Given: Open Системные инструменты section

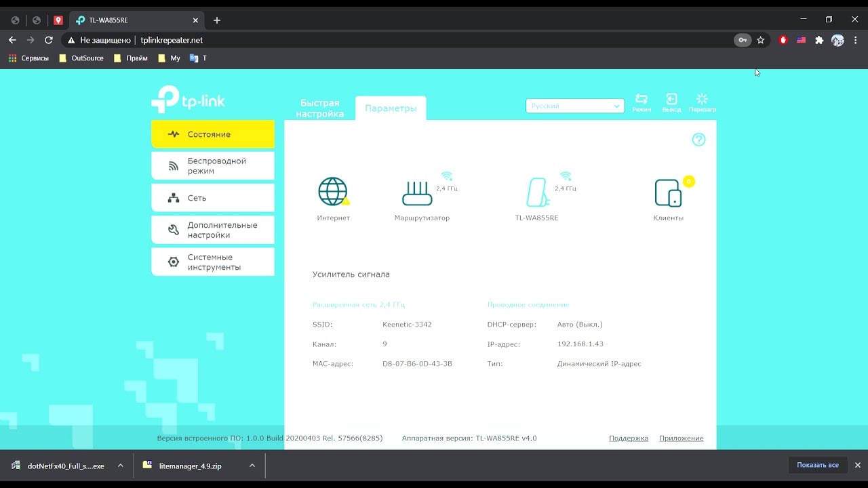Looking at the screenshot, I should [213, 262].
